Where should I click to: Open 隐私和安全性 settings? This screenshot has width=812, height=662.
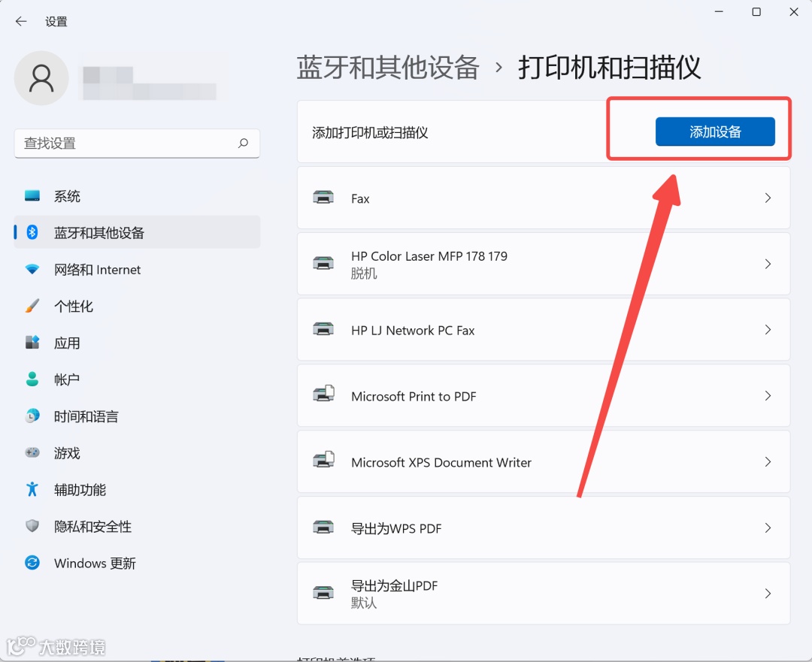pyautogui.click(x=137, y=527)
